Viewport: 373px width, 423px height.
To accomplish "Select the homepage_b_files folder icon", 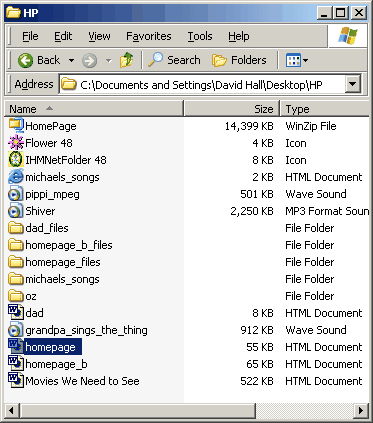I will click(x=15, y=245).
